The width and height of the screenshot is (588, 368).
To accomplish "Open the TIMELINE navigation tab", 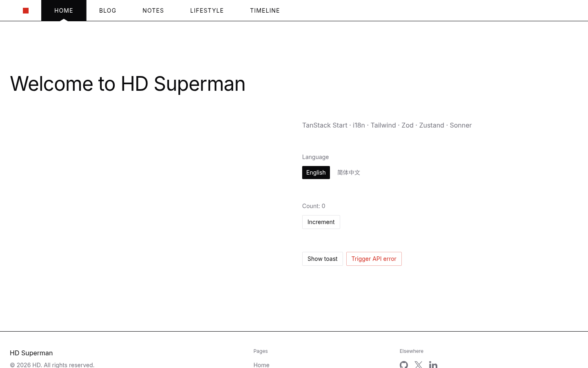I will point(265,11).
